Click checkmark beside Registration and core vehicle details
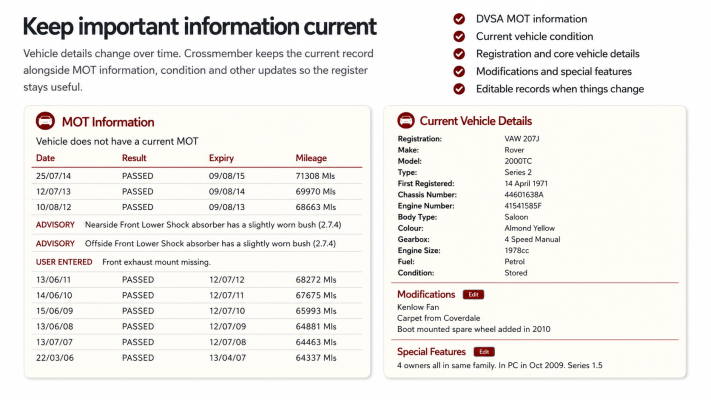Image resolution: width=711 pixels, height=400 pixels. click(459, 54)
